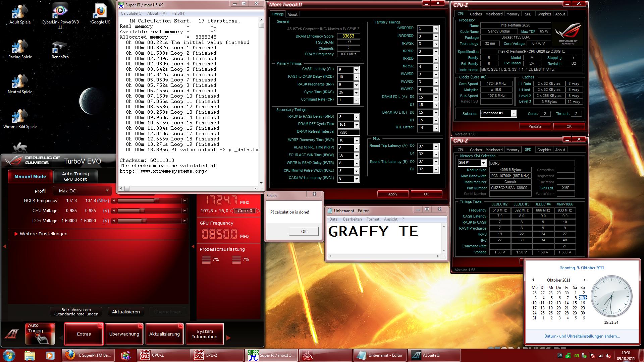Screen dimensions: 644x362
Task: Open tWRDRDD tertiary timing dropdown
Action: pyautogui.click(x=436, y=29)
